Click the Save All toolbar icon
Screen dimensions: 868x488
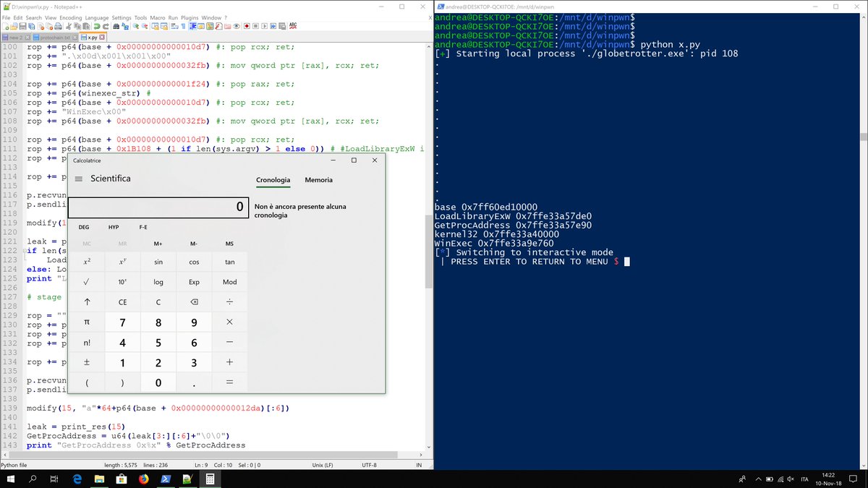click(x=32, y=26)
